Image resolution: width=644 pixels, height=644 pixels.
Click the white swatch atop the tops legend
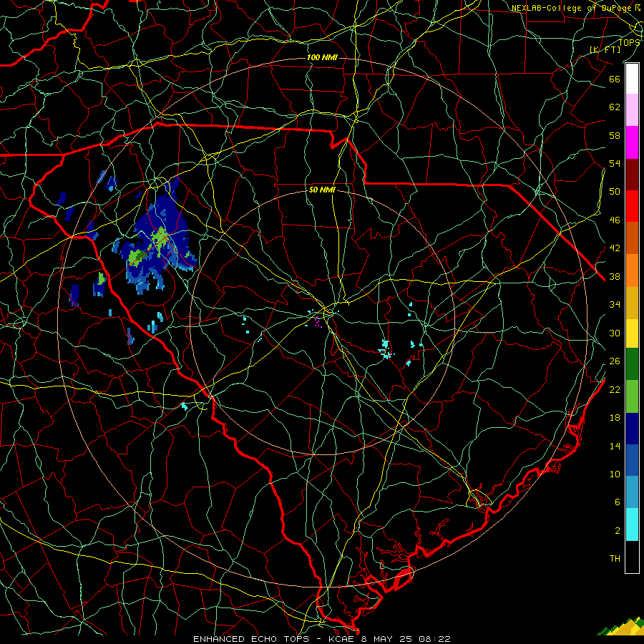pyautogui.click(x=632, y=79)
